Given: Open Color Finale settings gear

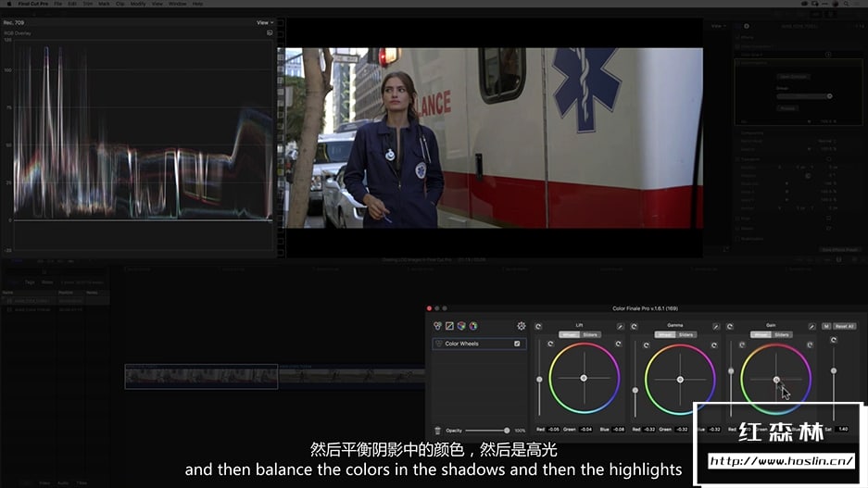Looking at the screenshot, I should 521,326.
